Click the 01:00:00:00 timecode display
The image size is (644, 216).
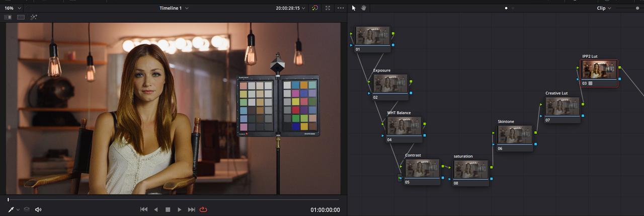[x=325, y=210]
